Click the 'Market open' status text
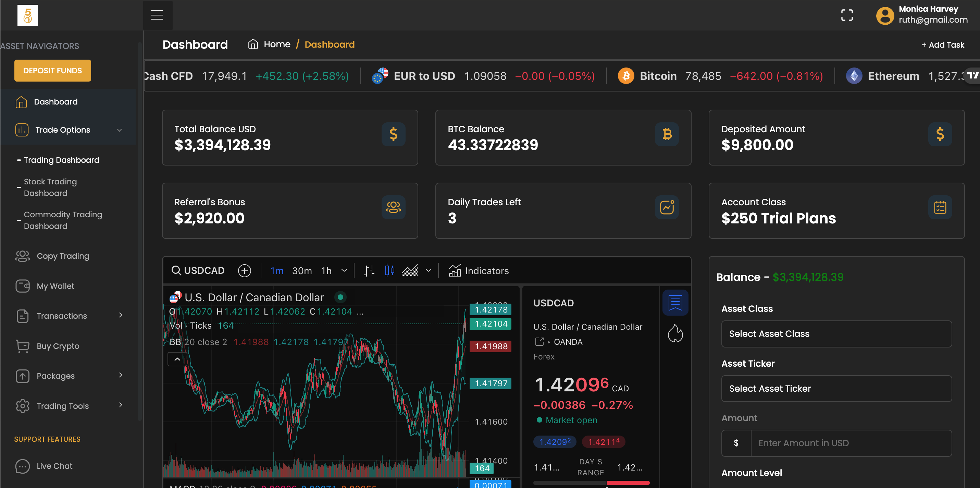This screenshot has width=980, height=488. [x=571, y=420]
